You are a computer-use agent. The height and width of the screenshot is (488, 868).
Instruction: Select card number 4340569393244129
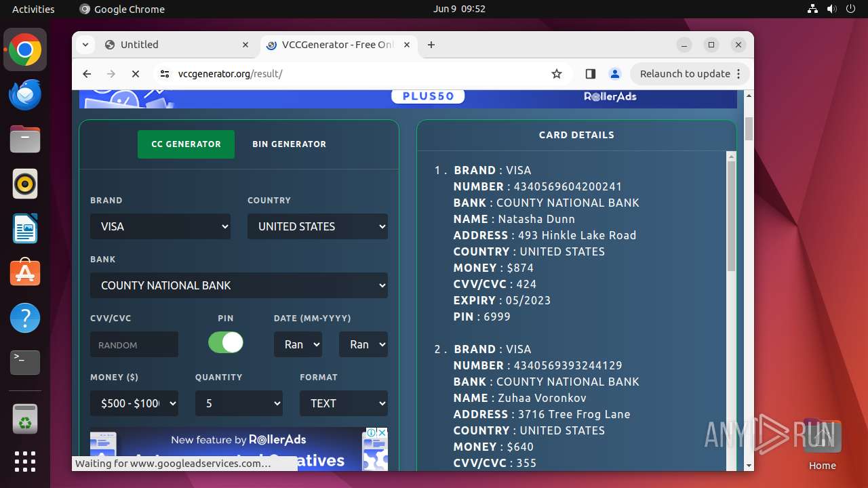pos(568,365)
